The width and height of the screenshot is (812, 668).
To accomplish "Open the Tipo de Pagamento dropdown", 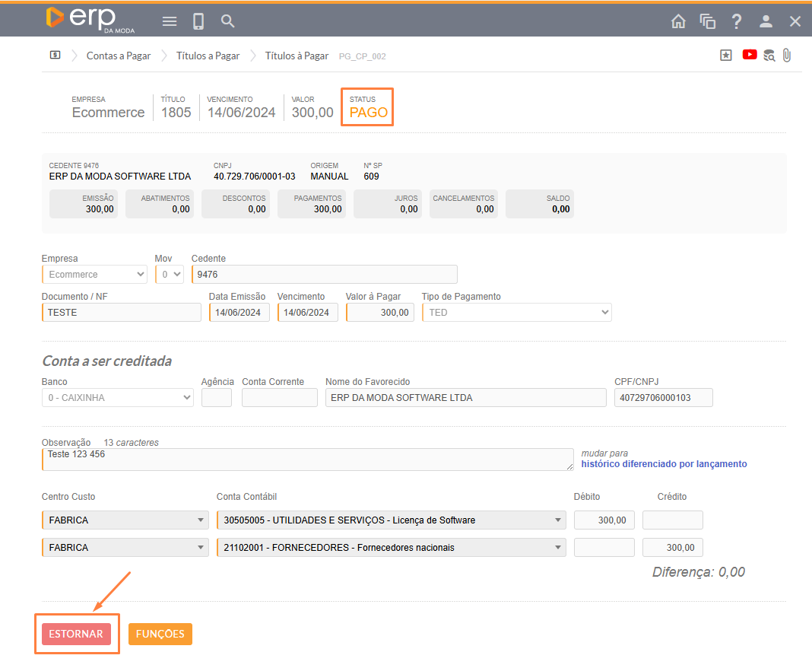I will point(516,312).
